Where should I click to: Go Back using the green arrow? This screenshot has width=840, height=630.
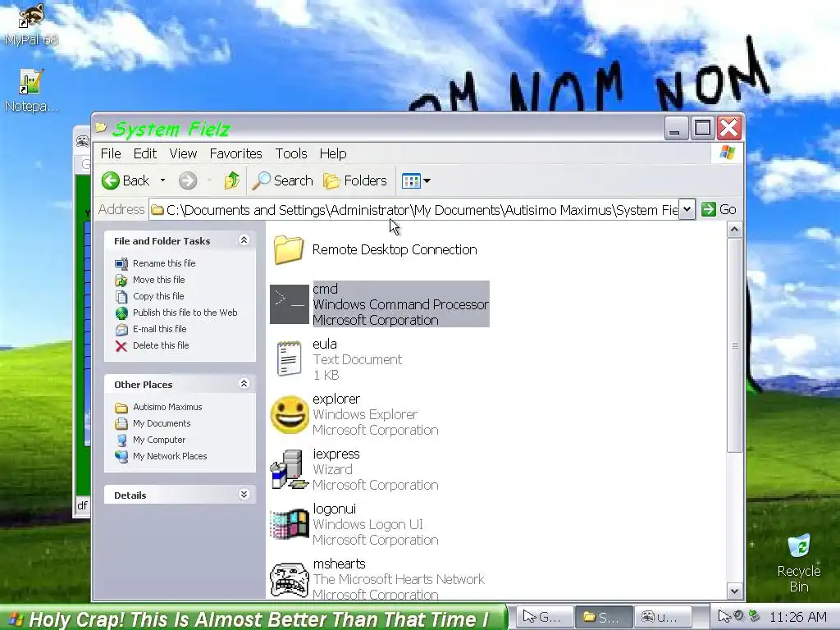point(126,180)
